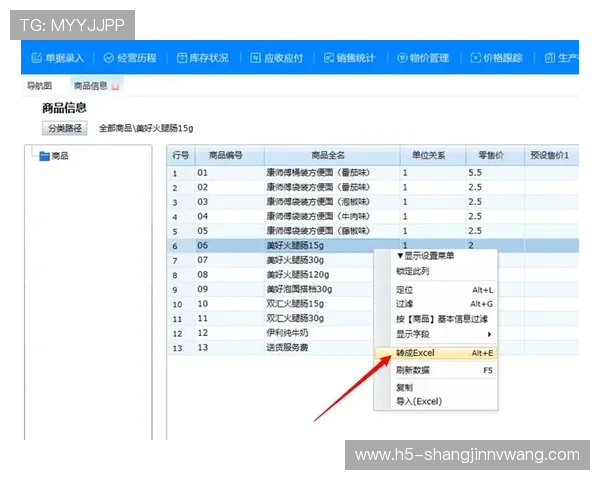Viewport: 600px width, 480px height.
Task: Choose 按【商品】基本信息过滤 menu entry
Action: 442,319
